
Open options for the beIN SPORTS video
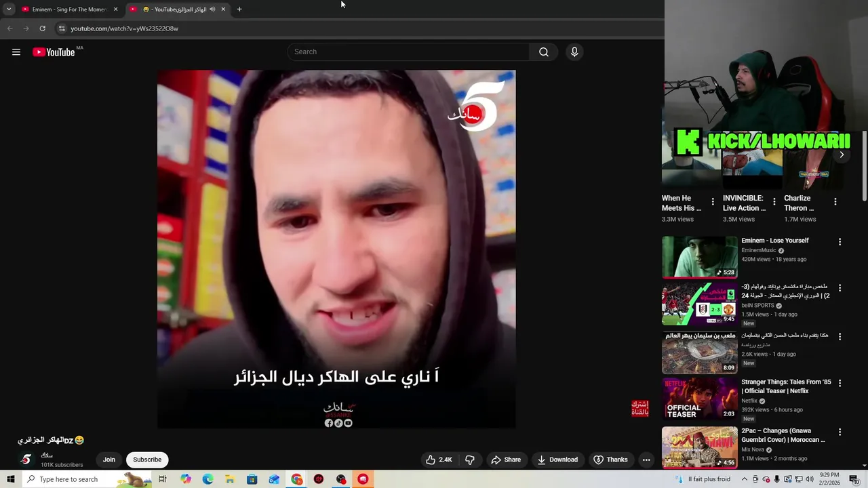pos(840,288)
